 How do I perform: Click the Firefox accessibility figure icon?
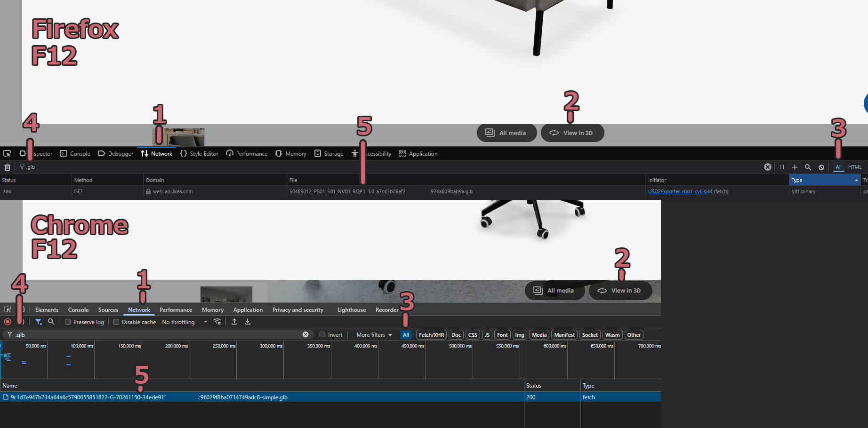tap(355, 154)
